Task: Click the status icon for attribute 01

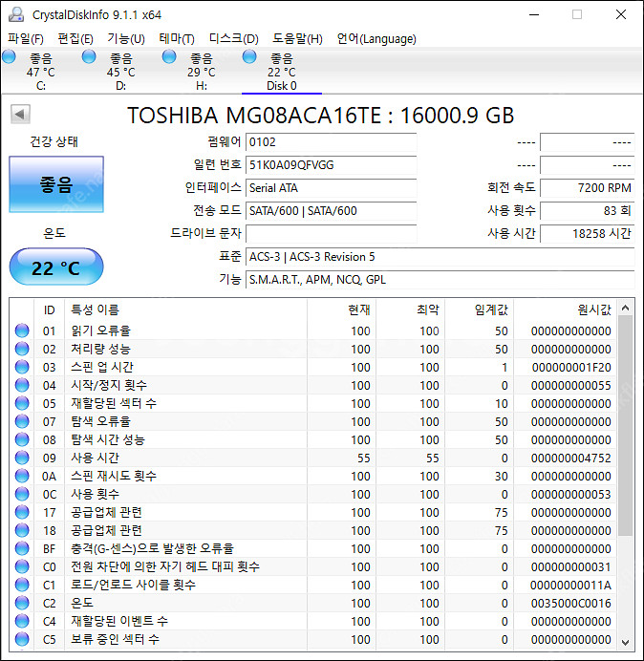Action: point(22,330)
